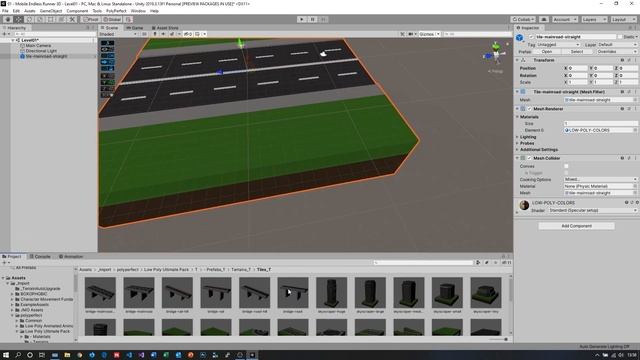
Task: Select Directional Light in Hierarchy
Action: pos(41,51)
